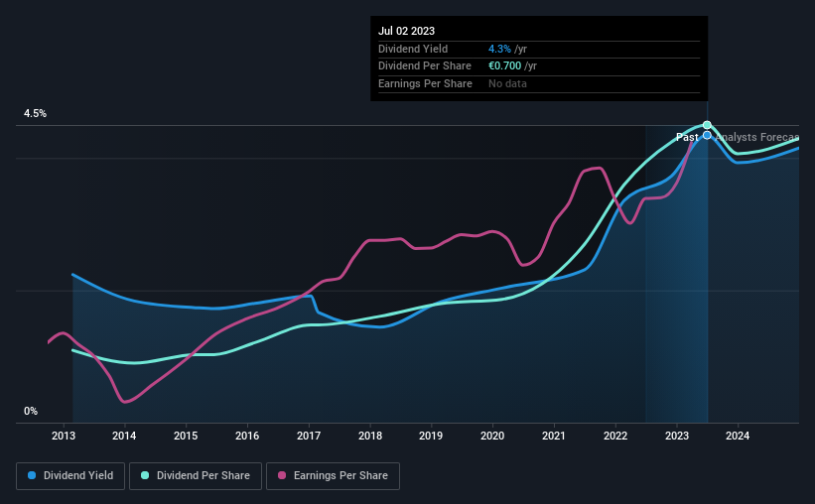
Task: Toggle the Dividend Yield legend button
Action: [70, 476]
